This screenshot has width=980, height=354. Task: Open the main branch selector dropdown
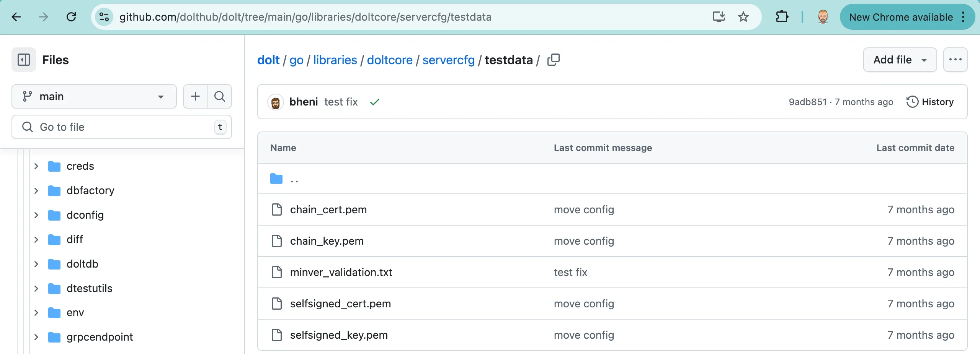pos(93,96)
